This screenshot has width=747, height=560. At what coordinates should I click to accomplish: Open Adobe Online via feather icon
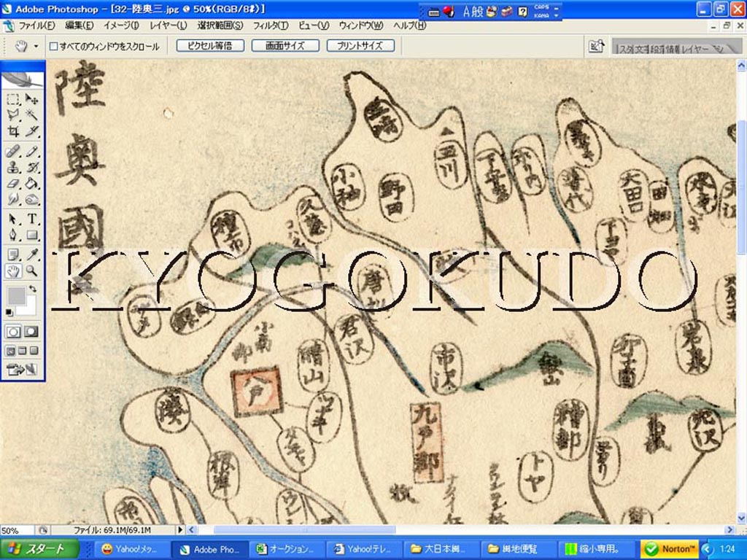(23, 79)
